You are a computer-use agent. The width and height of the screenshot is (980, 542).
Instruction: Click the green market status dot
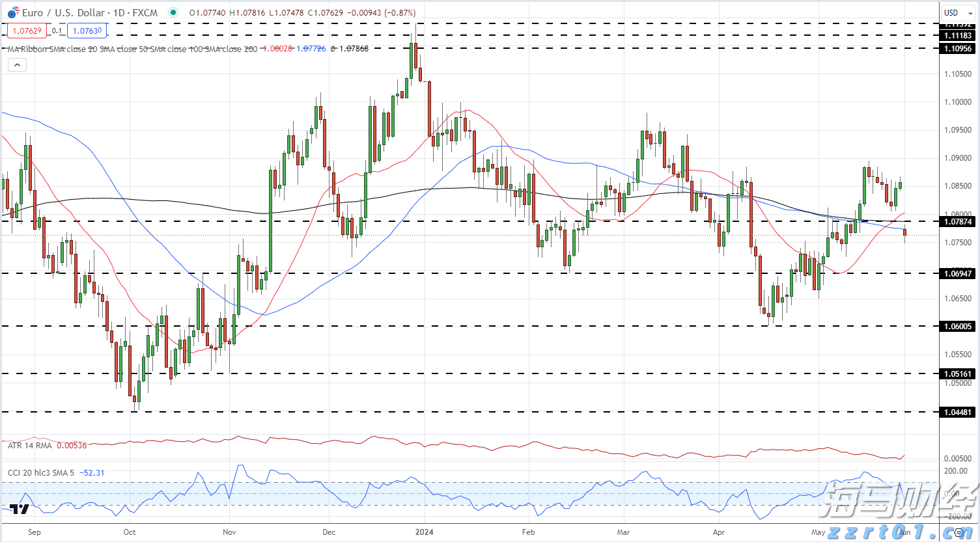point(173,12)
